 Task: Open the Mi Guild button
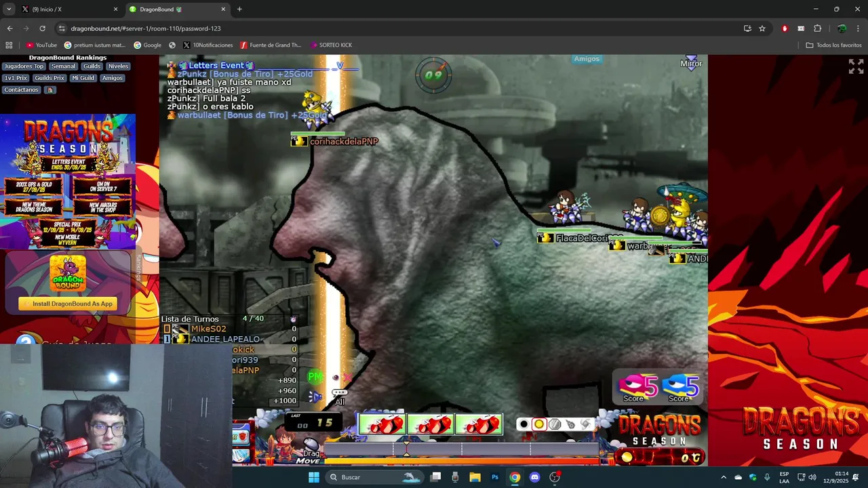(83, 78)
